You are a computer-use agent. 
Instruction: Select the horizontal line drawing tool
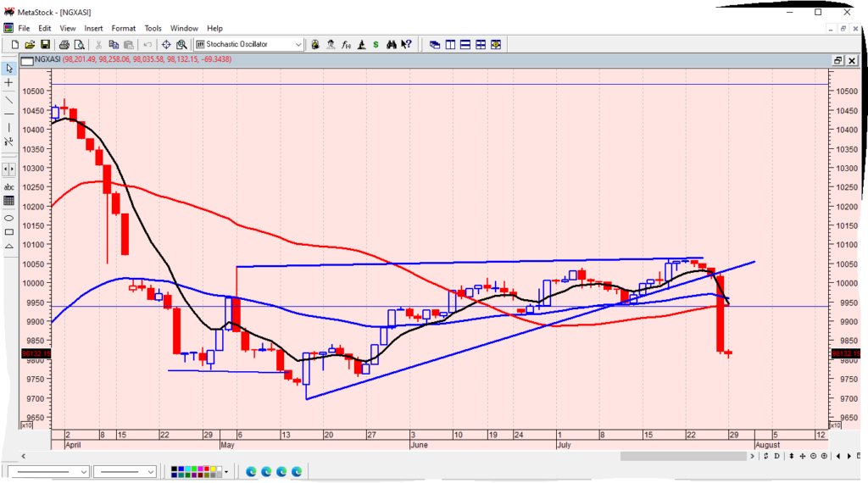point(9,114)
